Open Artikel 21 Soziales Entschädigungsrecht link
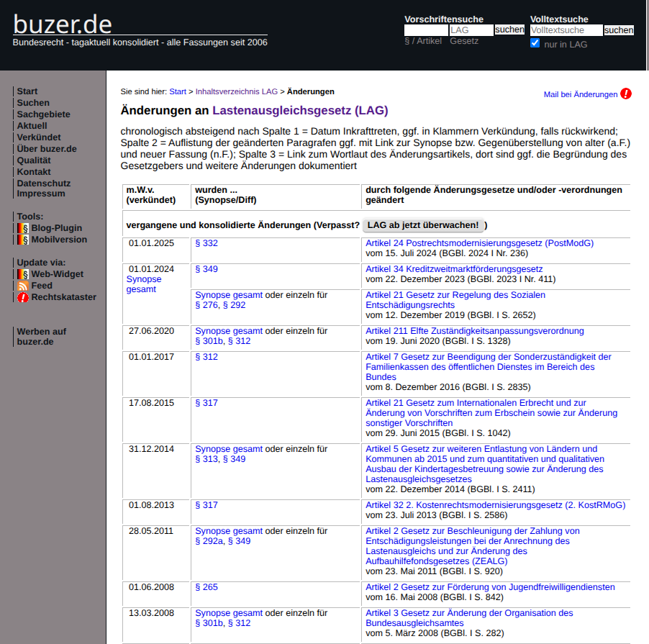This screenshot has height=644, width=649. 455,300
